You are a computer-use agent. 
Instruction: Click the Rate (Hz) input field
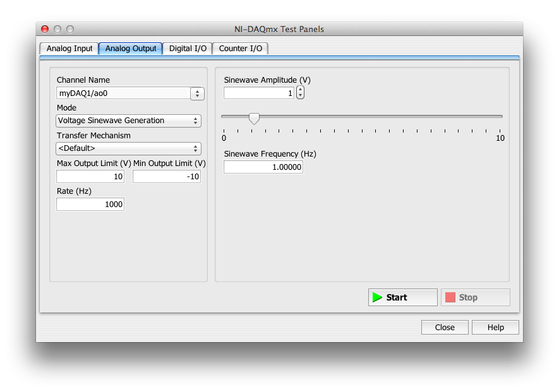tap(90, 205)
